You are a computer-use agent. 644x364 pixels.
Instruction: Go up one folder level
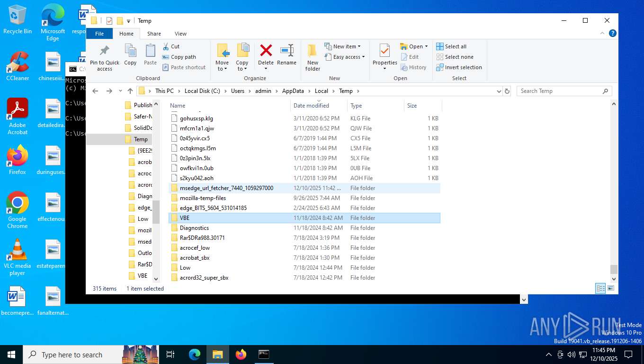(130, 91)
